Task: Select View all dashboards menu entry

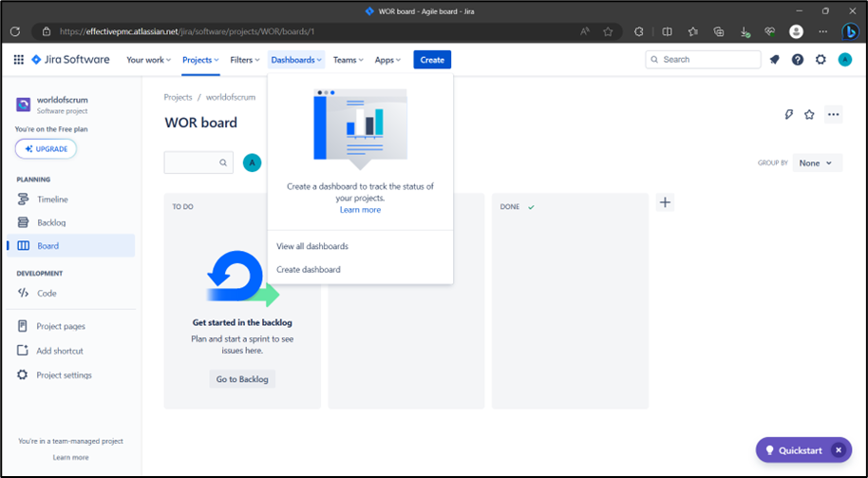Action: [360, 246]
